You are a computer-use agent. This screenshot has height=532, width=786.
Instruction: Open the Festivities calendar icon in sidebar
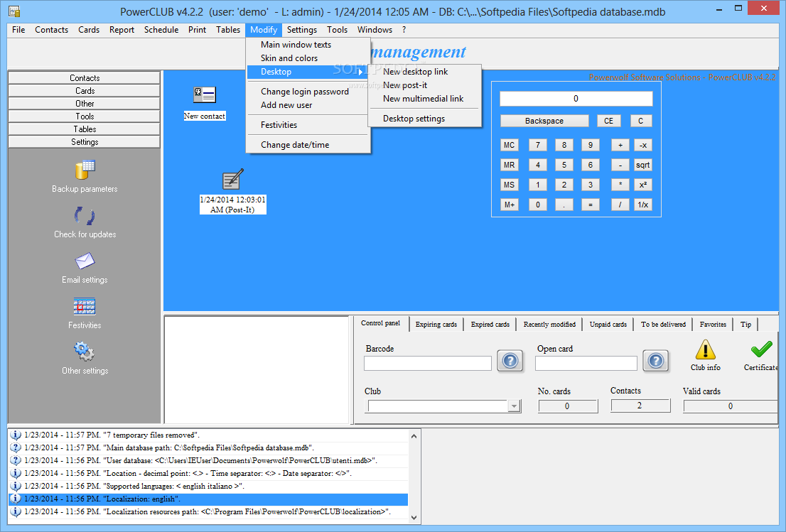click(x=85, y=306)
